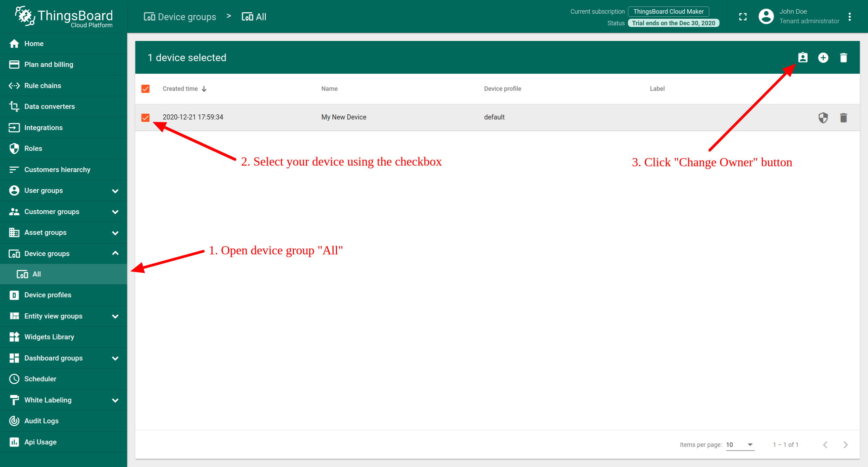Viewport: 868px width, 467px height.
Task: Click the Scheduler clock icon
Action: click(14, 379)
